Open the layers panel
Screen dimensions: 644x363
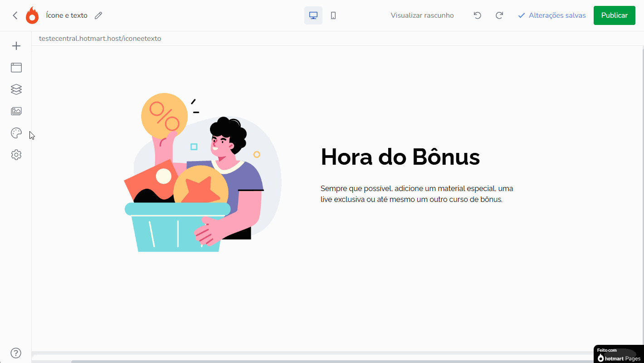[x=16, y=89]
